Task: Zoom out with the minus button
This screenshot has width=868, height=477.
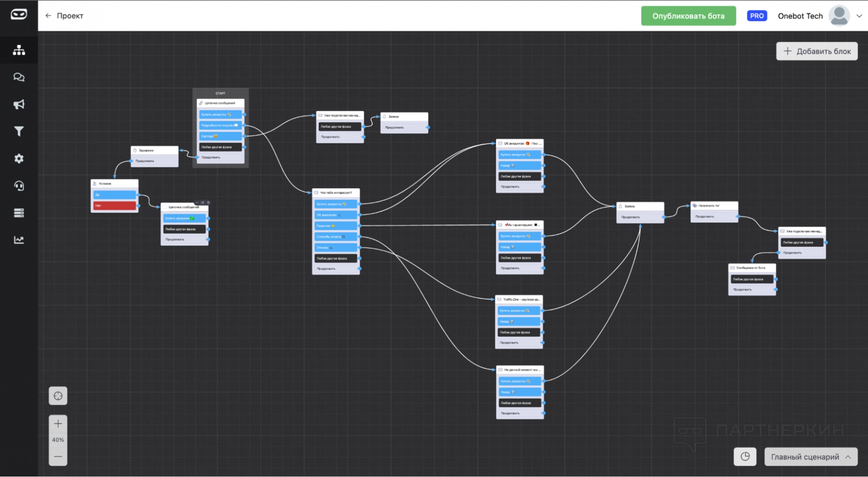Action: (x=58, y=457)
